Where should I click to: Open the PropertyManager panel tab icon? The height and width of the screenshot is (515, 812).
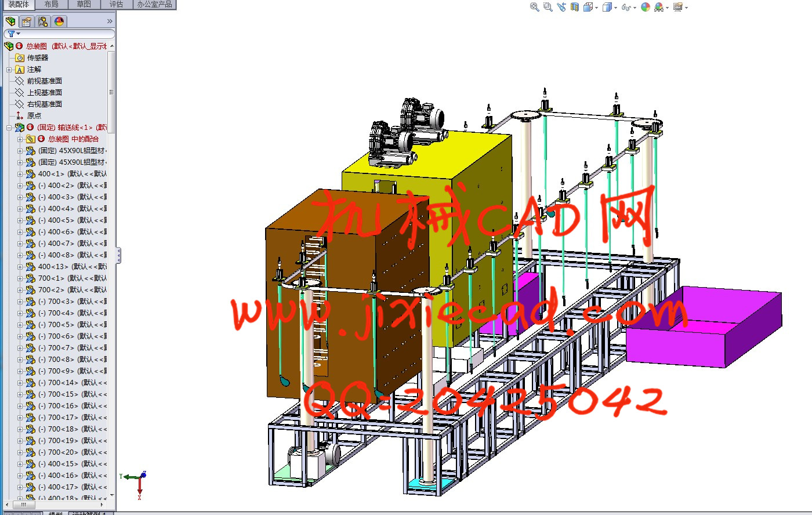26,21
